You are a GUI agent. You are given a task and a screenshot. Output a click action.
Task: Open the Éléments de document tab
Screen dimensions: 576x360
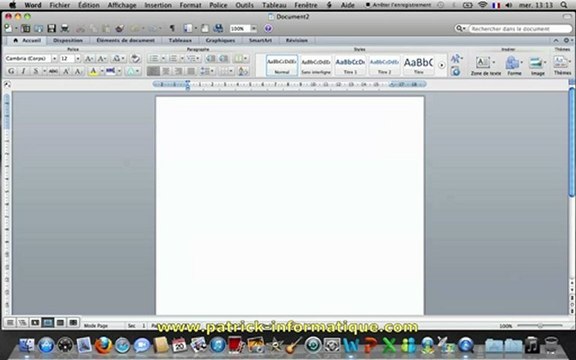click(x=125, y=40)
